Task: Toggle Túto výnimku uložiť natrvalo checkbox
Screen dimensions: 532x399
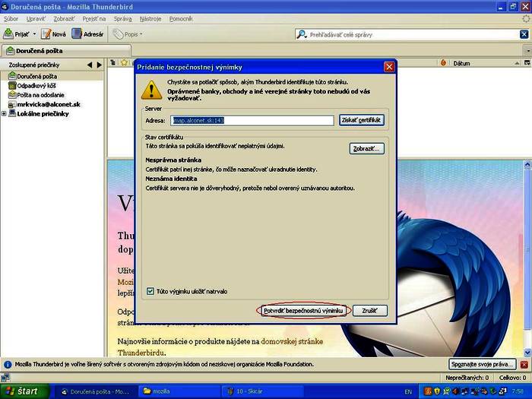Action: coord(150,291)
